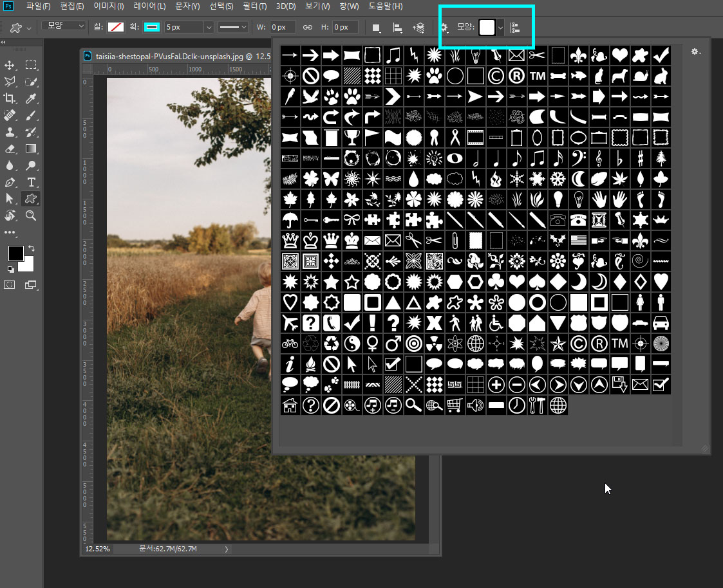Click the H height input field

tap(345, 27)
